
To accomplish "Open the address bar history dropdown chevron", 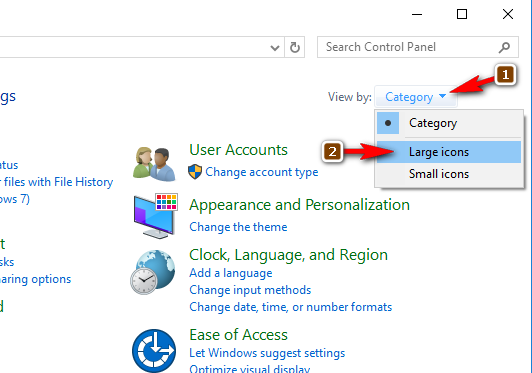I will (275, 48).
